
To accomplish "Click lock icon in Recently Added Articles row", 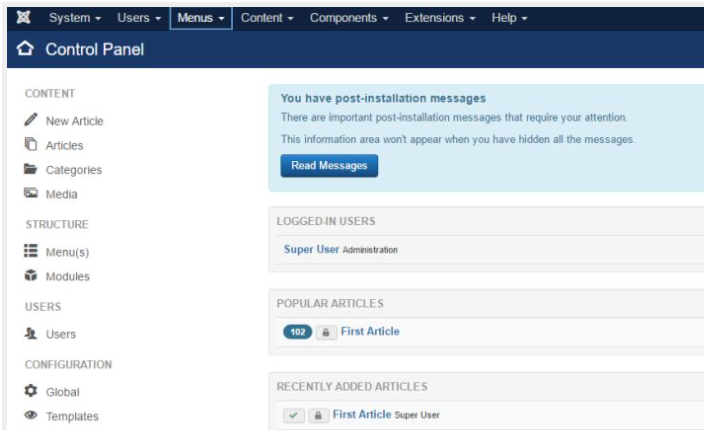I will 318,415.
